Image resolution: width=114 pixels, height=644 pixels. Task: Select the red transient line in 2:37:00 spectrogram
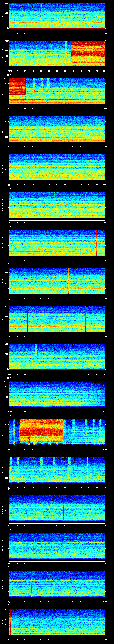[23, 243]
